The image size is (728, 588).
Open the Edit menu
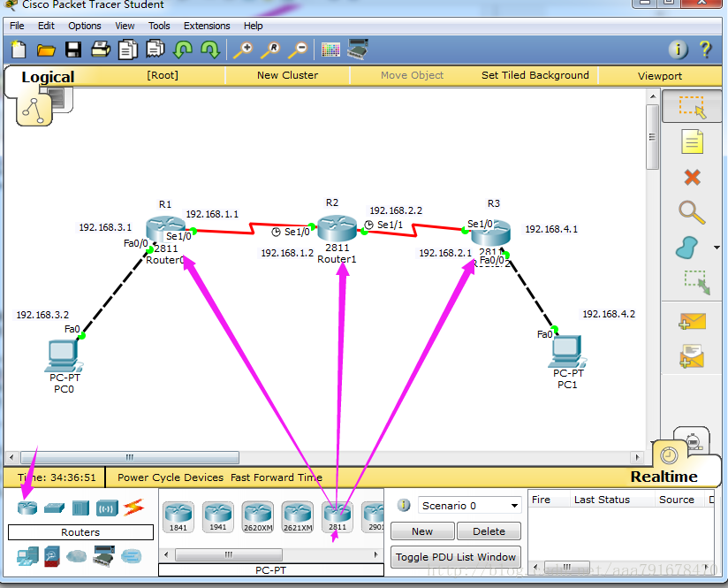pos(46,26)
